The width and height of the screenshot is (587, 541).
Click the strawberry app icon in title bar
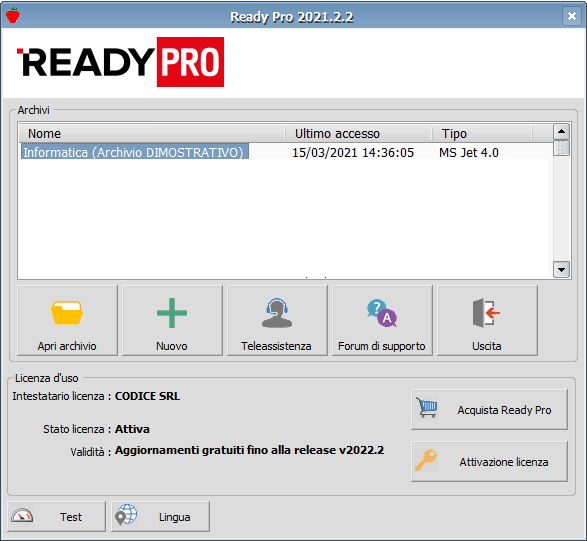tap(13, 15)
